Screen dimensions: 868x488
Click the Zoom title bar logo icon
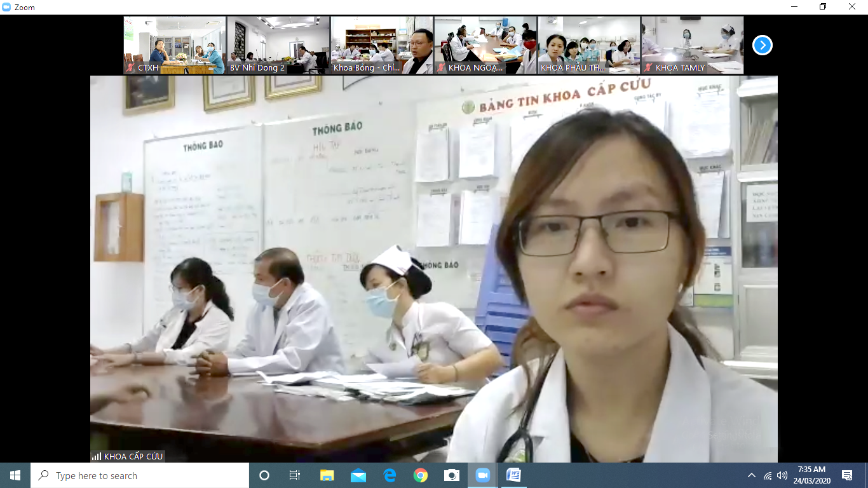[7, 7]
